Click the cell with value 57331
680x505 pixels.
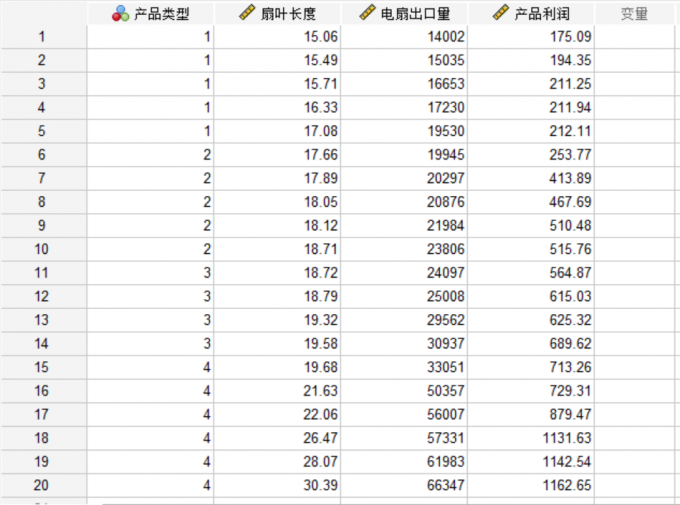(405, 438)
